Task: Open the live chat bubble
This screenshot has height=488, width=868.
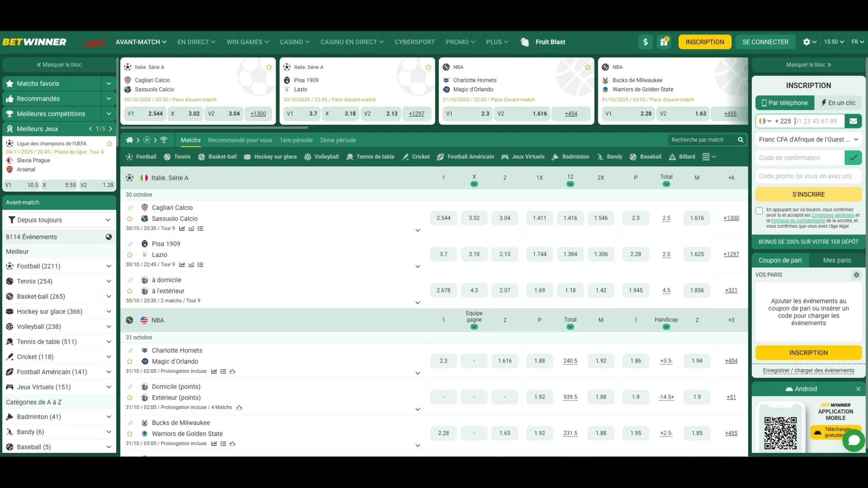Action: pyautogui.click(x=853, y=440)
